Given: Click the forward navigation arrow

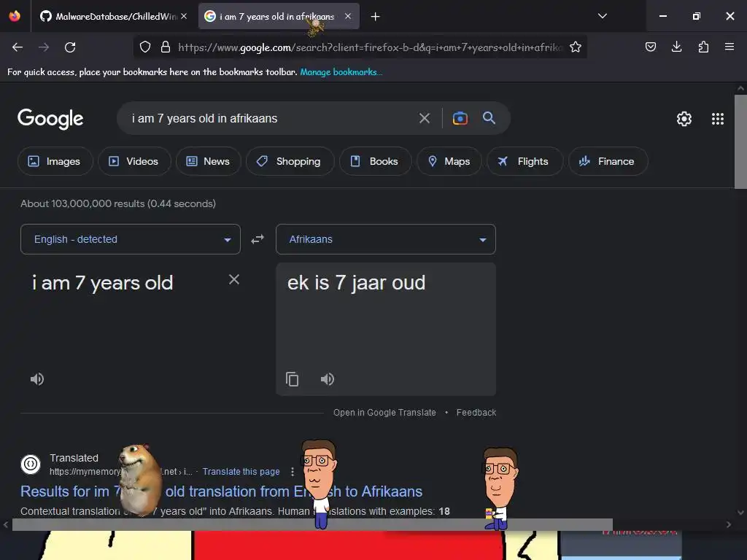Looking at the screenshot, I should (44, 47).
